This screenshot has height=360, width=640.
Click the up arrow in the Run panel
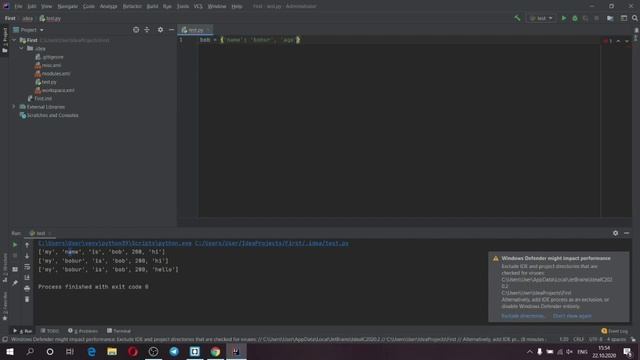tap(27, 245)
